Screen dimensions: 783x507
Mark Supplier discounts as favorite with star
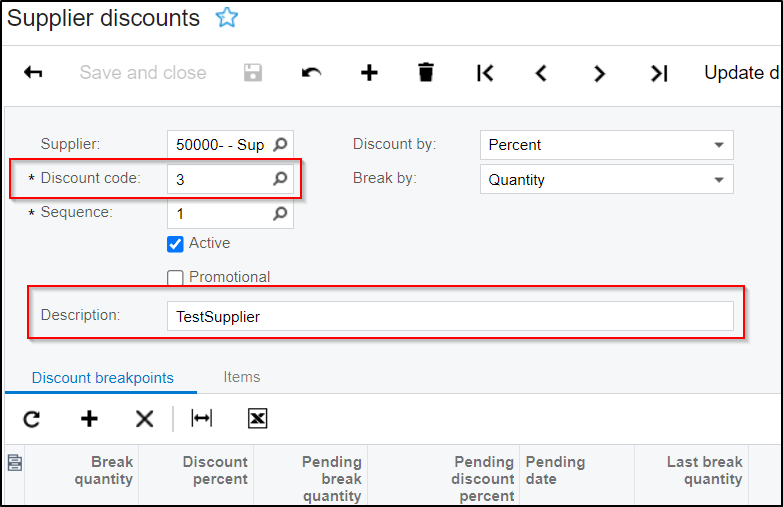(227, 18)
